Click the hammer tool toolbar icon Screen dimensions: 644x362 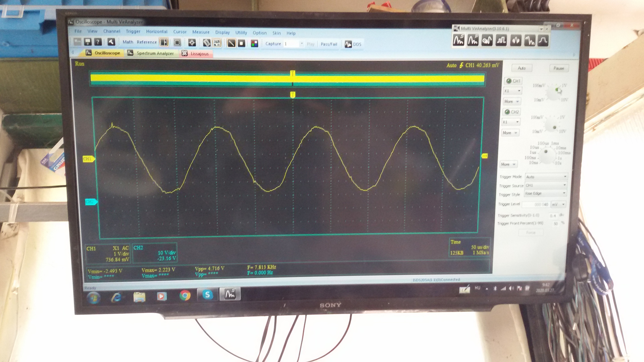tap(111, 42)
